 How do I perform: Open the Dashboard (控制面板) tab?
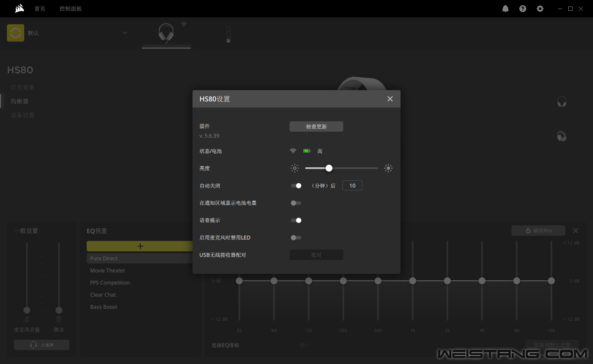tap(71, 9)
